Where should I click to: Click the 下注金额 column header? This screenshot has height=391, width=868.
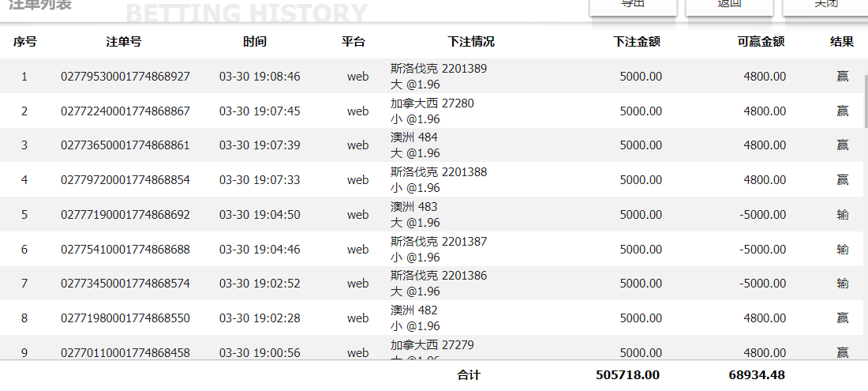[x=637, y=42]
